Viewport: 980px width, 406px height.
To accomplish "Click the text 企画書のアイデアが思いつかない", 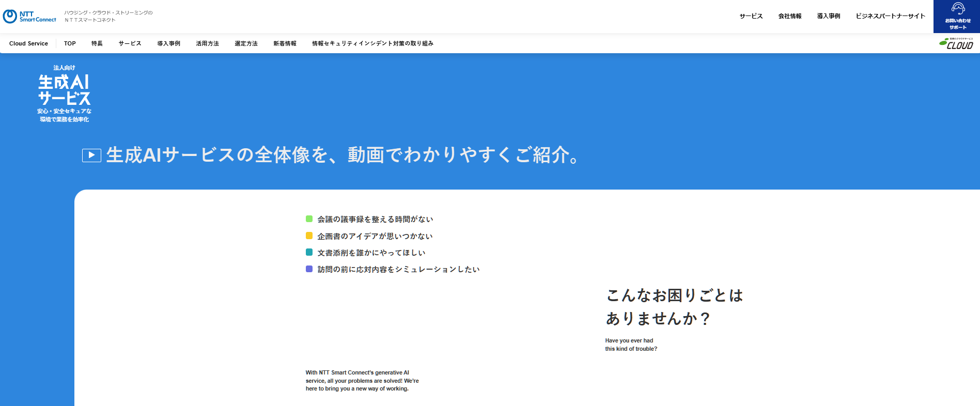I will [x=375, y=236].
